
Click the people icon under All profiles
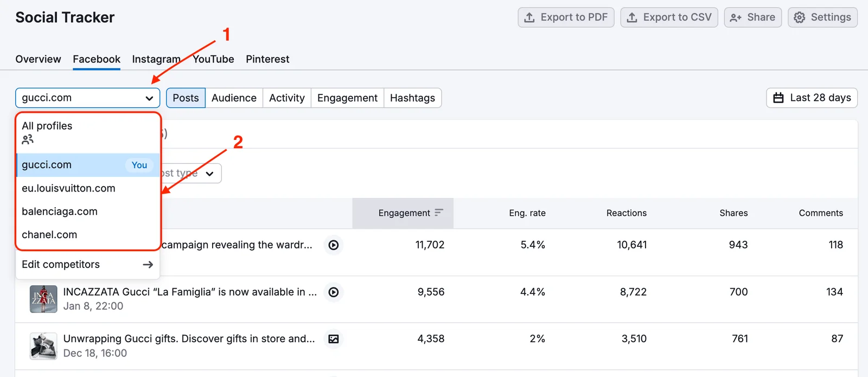pyautogui.click(x=28, y=139)
